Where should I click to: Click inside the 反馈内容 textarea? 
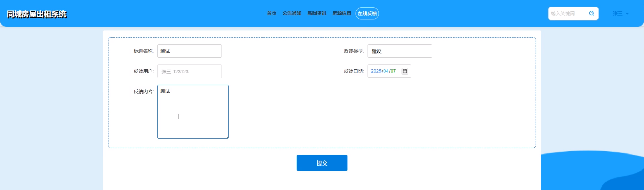click(x=193, y=112)
